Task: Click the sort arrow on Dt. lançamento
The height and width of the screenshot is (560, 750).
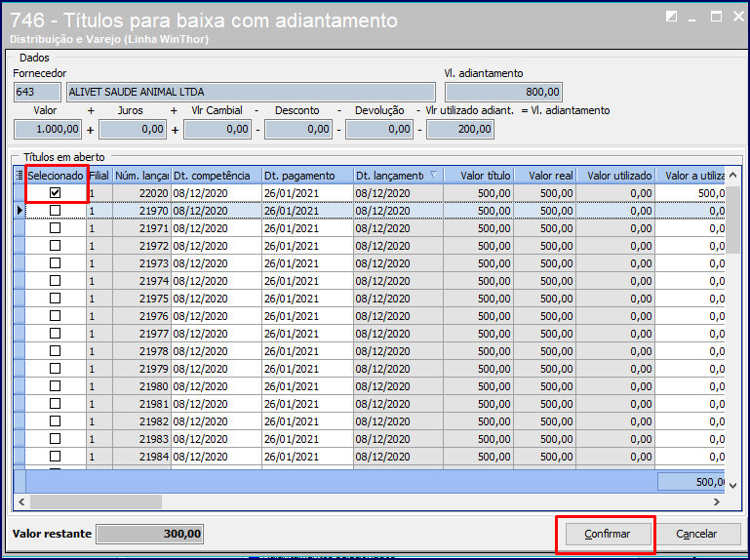Action: pos(433,176)
